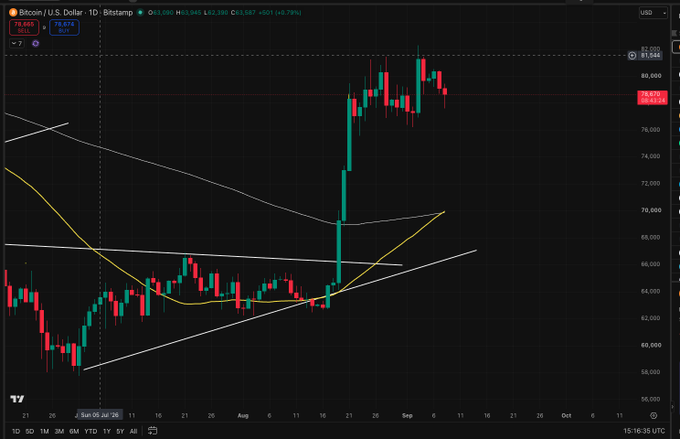The height and width of the screenshot is (439, 680).
Task: Click the red 78,670 current price label
Action: click(x=652, y=97)
